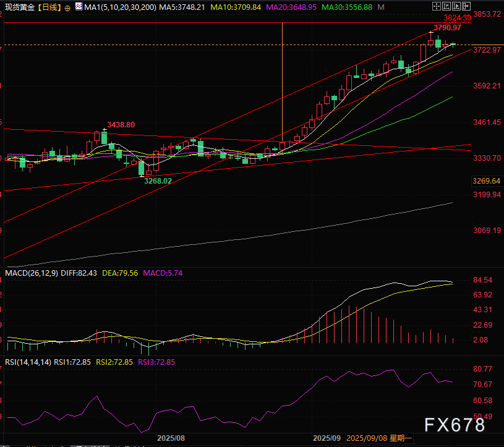Click the 3722.97 current price axis label
The height and width of the screenshot is (447, 504).
coord(486,49)
